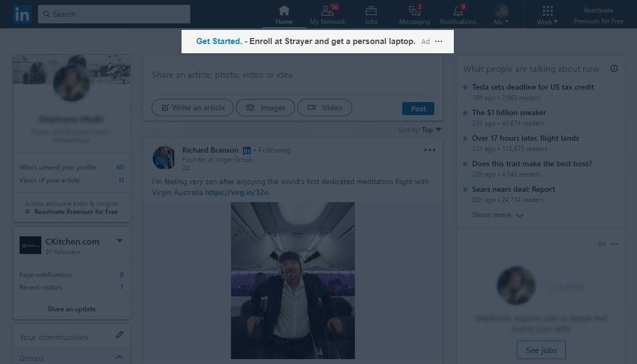Expand the CKitchen.com page dropdown arrow

[x=120, y=241]
